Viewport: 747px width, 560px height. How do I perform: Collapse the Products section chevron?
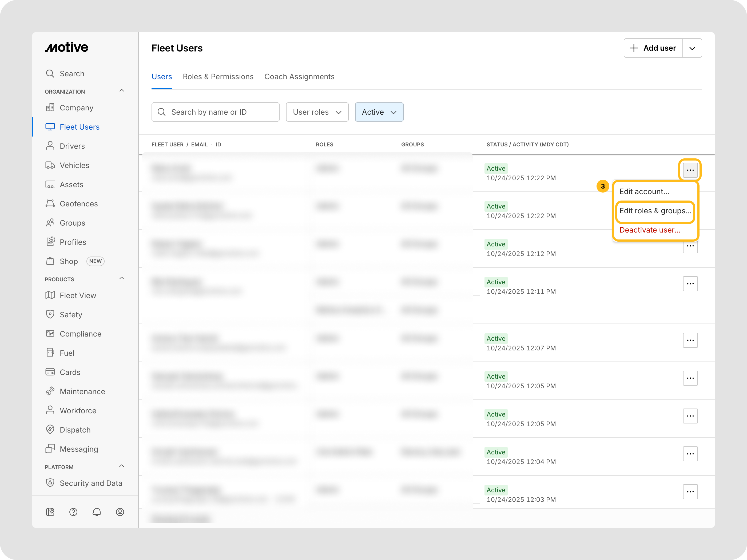(x=122, y=278)
